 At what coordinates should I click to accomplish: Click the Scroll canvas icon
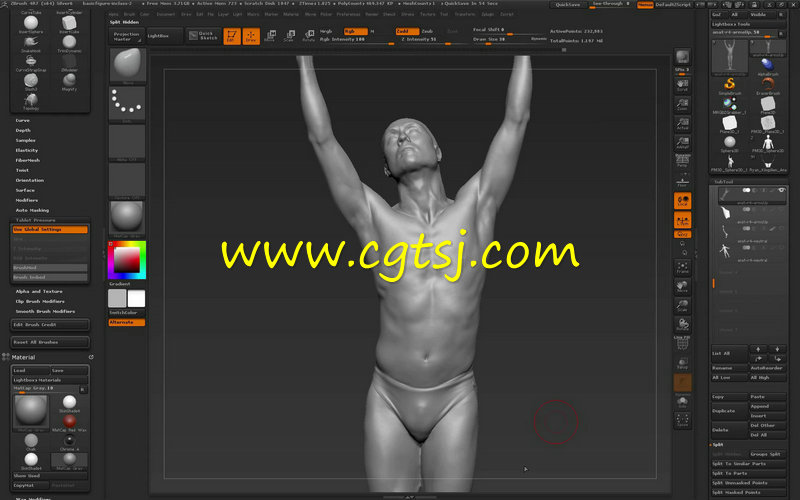(682, 85)
